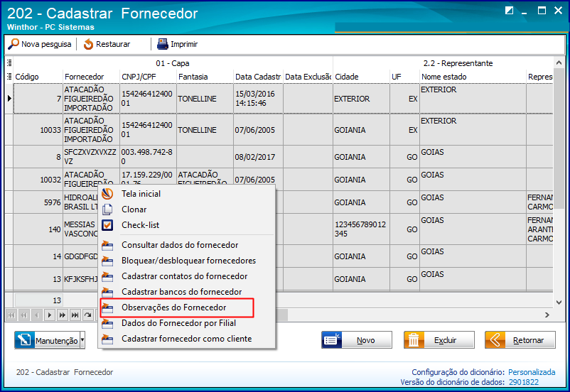Viewport: 570px width, 392px height.
Task: Sort by UF column header
Action: 404,77
